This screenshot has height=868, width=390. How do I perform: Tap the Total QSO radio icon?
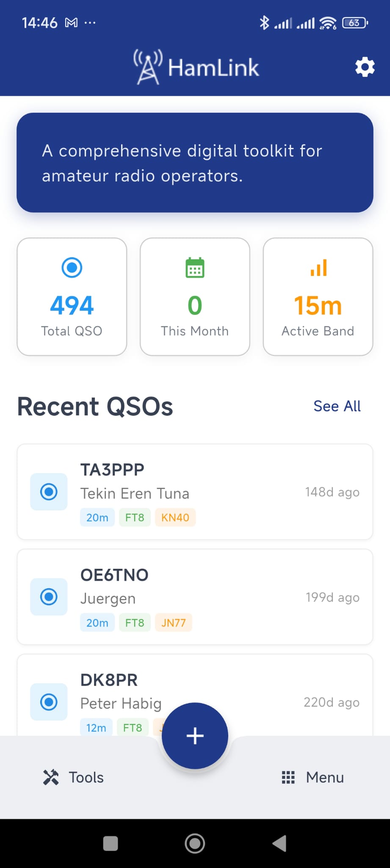[x=72, y=267]
